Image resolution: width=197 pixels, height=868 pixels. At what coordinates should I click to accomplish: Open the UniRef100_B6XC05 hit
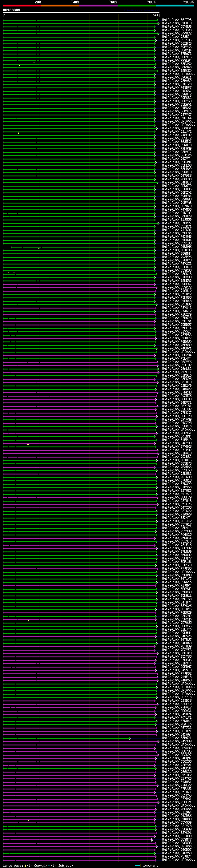177,796
